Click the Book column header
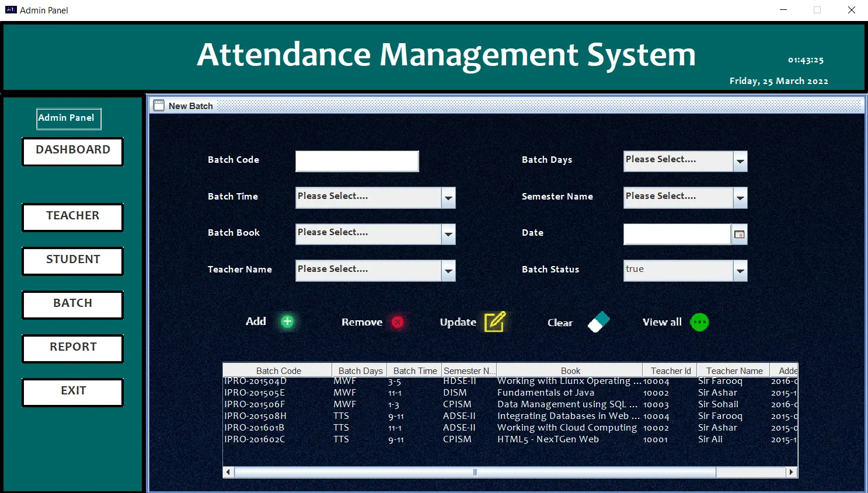This screenshot has width=868, height=493. [570, 370]
